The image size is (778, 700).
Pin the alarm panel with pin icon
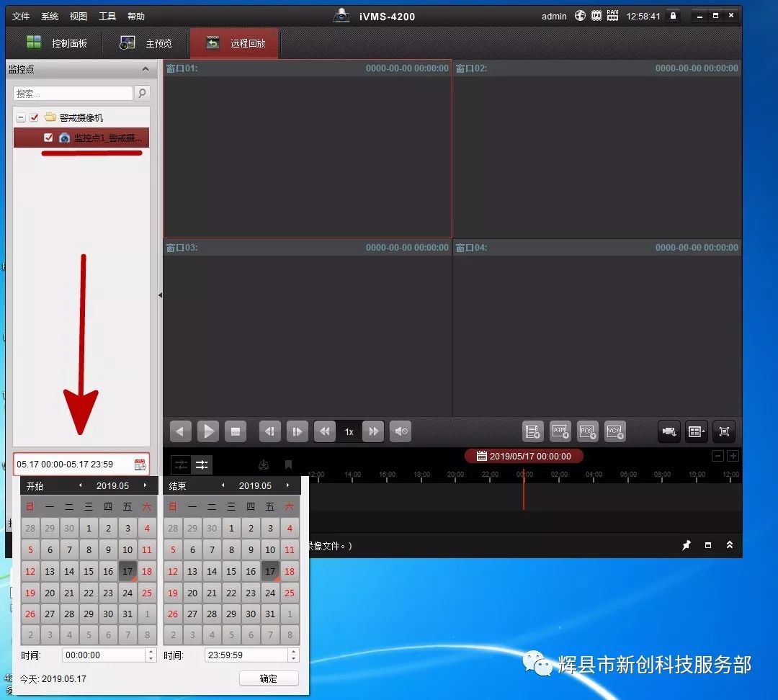[687, 545]
